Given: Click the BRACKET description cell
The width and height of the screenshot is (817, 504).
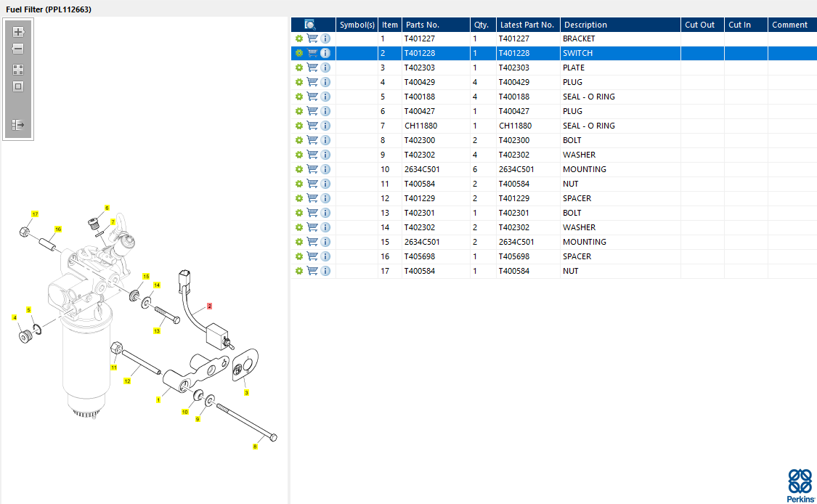Looking at the screenshot, I should click(621, 38).
